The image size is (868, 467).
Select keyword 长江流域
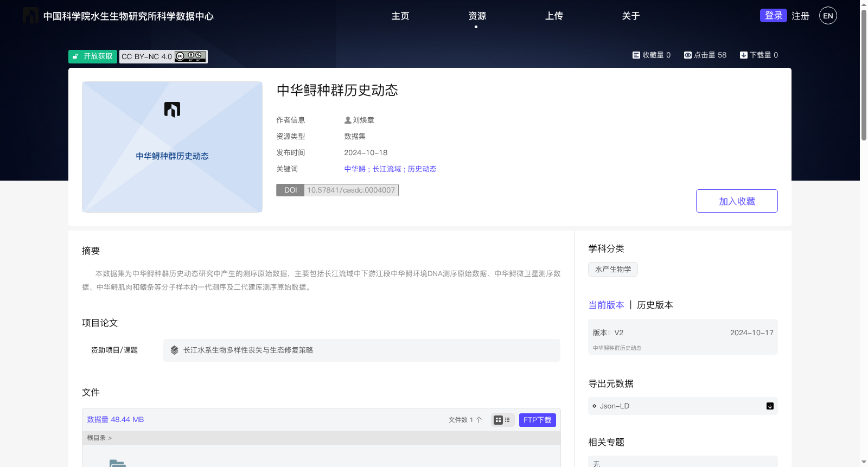tap(387, 169)
